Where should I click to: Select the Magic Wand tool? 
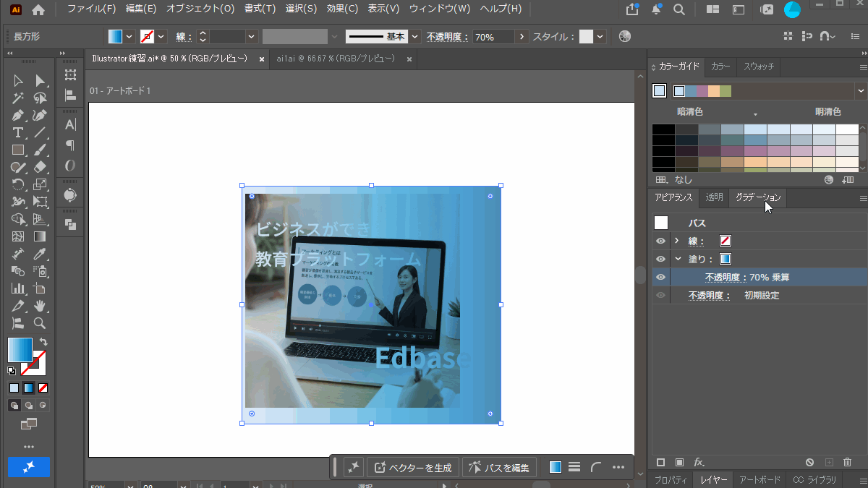[x=18, y=98]
